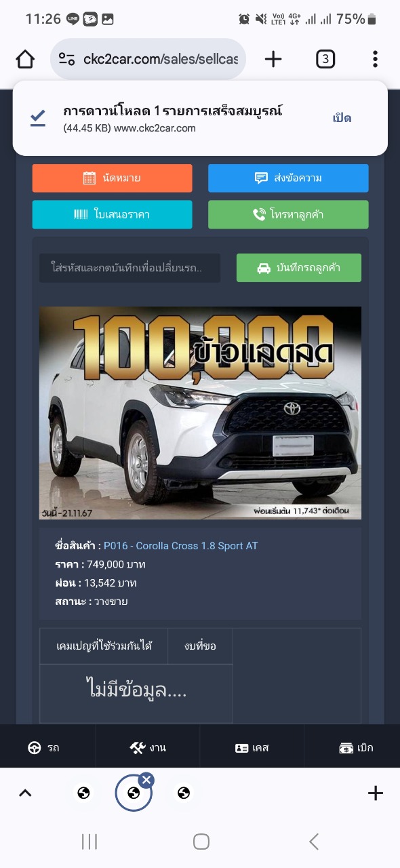Tap เปิด to open downloaded file
Viewport: 400px width, 868px height.
[x=342, y=118]
